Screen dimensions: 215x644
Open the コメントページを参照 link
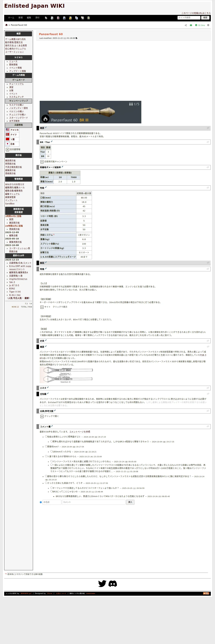point(80,432)
